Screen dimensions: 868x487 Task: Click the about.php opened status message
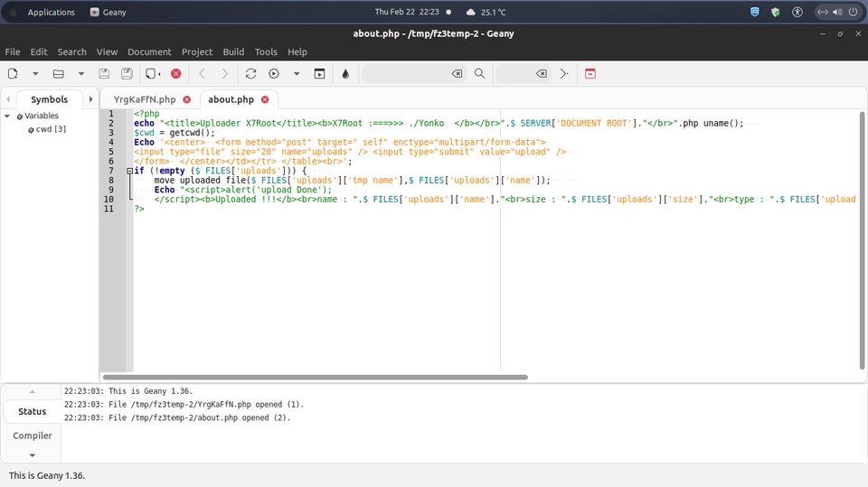(177, 417)
